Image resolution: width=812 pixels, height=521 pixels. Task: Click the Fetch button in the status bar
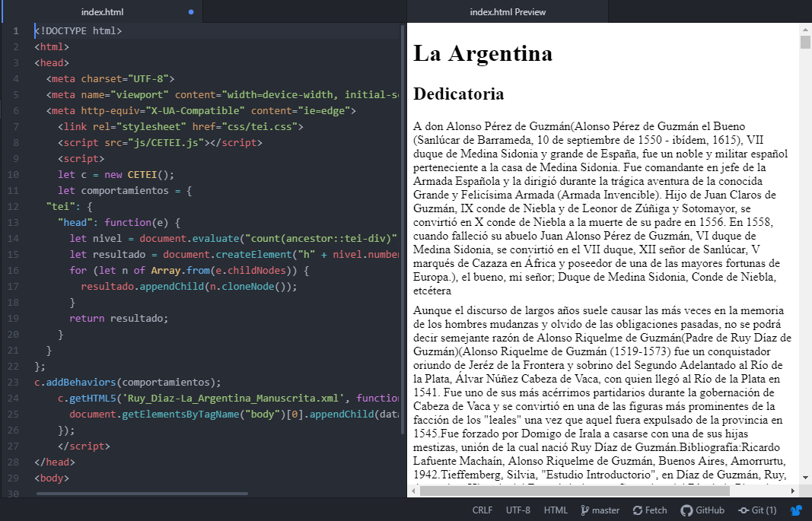650,510
